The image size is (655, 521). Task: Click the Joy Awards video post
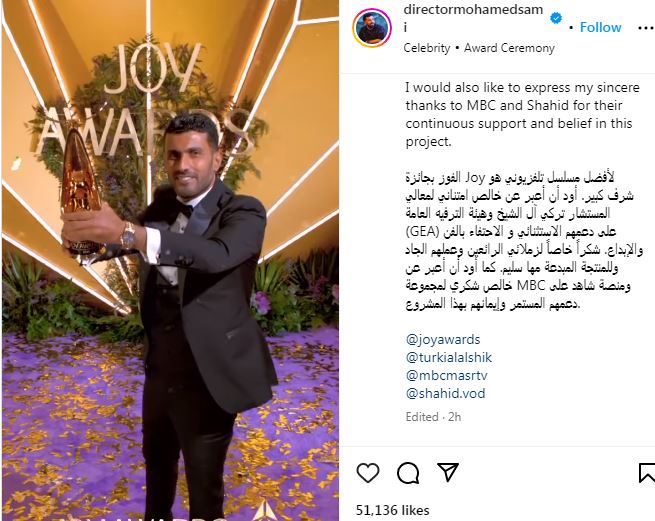pos(170,260)
